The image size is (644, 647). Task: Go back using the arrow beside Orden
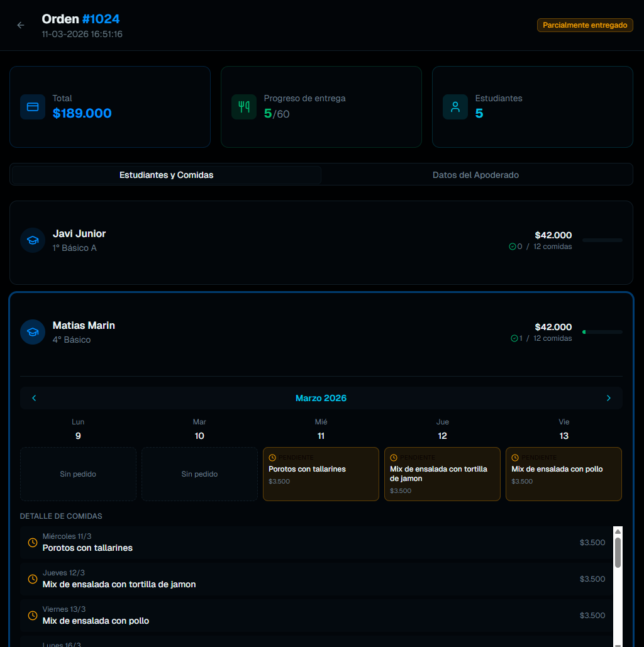point(21,25)
